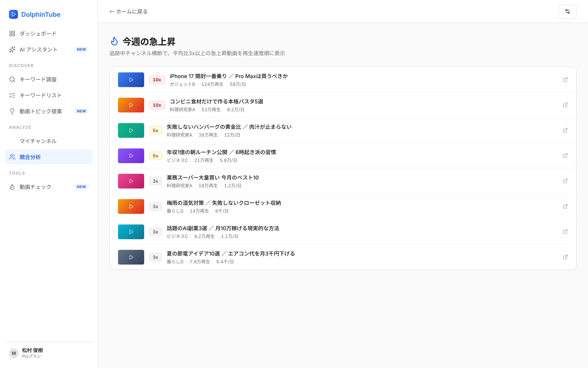588x368 pixels.
Task: Click NEW badge beside 動画トピック提案
Action: pyautogui.click(x=81, y=111)
